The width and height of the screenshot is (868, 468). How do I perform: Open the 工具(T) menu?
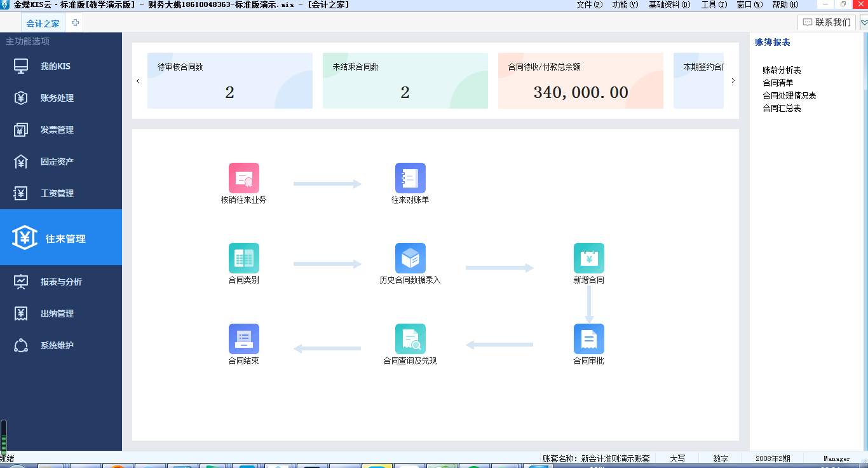tap(714, 4)
